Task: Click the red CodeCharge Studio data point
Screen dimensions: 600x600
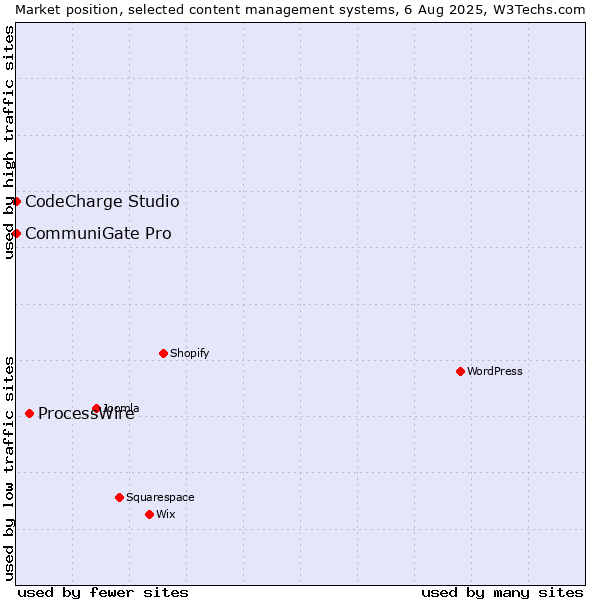Action: click(16, 201)
